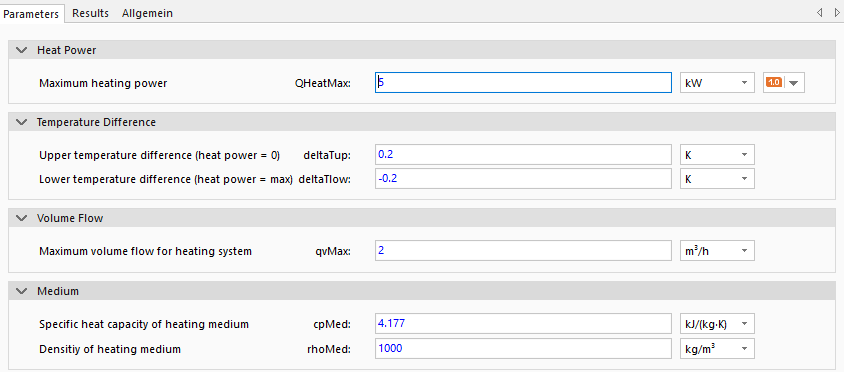This screenshot has width=844, height=372.
Task: Click the QHeatMax input field
Action: [x=523, y=83]
